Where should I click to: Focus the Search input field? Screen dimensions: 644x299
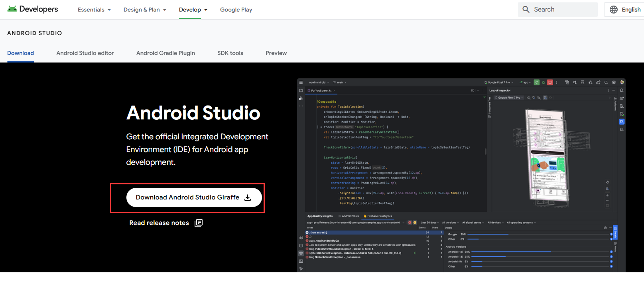click(x=558, y=10)
